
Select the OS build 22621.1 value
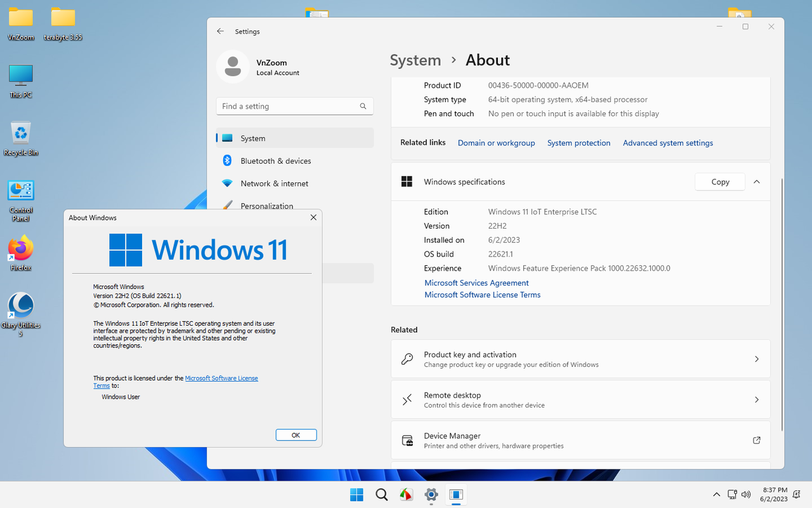tap(501, 254)
